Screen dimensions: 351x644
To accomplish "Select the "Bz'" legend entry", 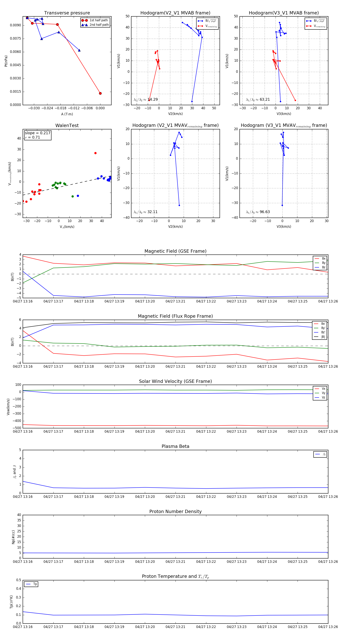I will (x=320, y=332).
